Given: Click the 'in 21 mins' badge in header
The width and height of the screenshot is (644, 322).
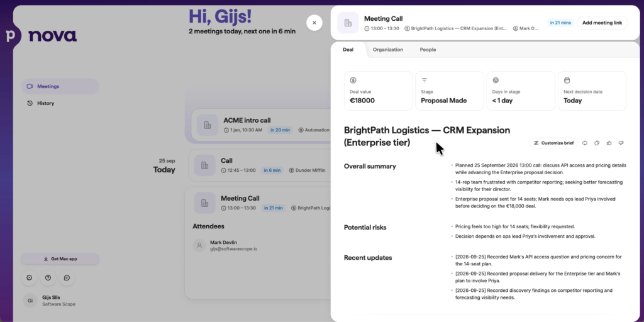Looking at the screenshot, I should pyautogui.click(x=560, y=23).
